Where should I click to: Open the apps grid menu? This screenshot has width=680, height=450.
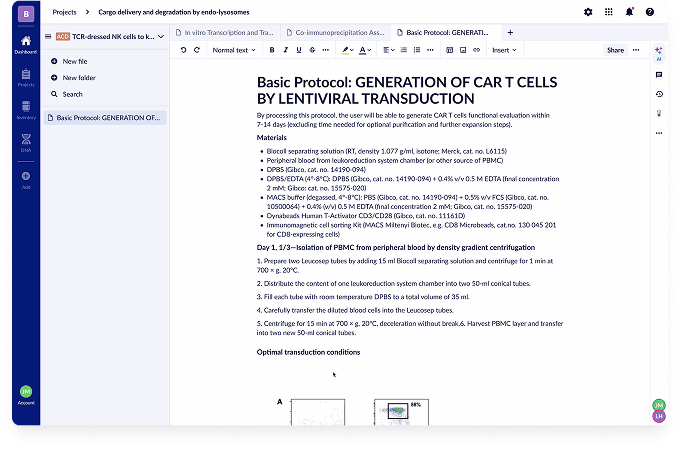coord(608,12)
